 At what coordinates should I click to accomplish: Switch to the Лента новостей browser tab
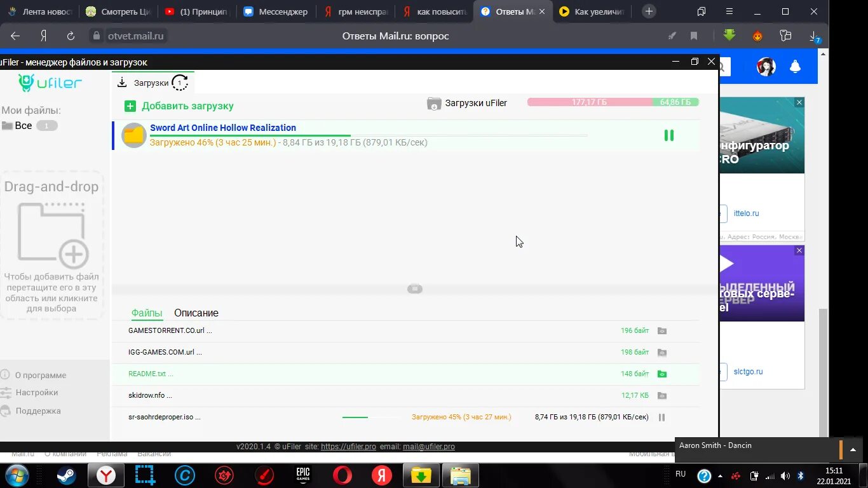(39, 11)
